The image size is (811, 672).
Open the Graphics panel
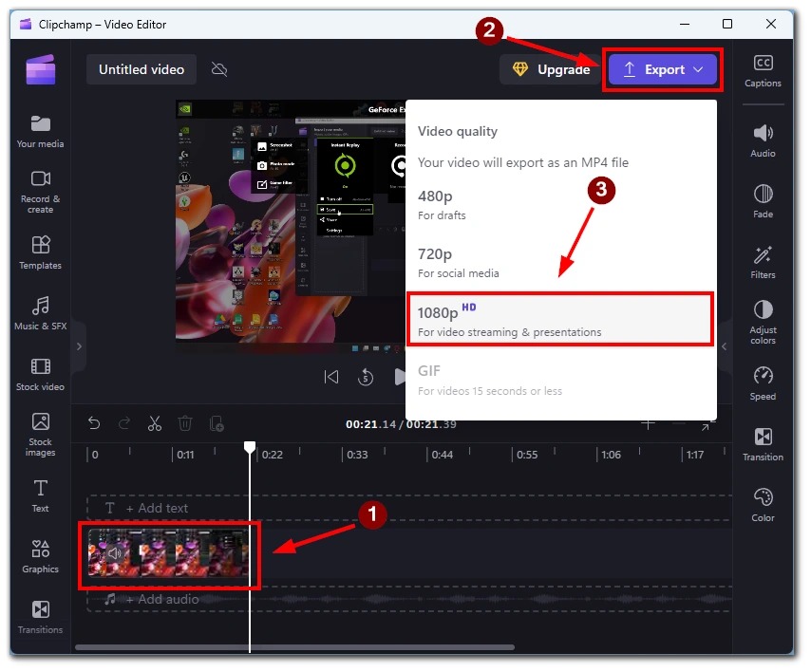click(x=40, y=557)
